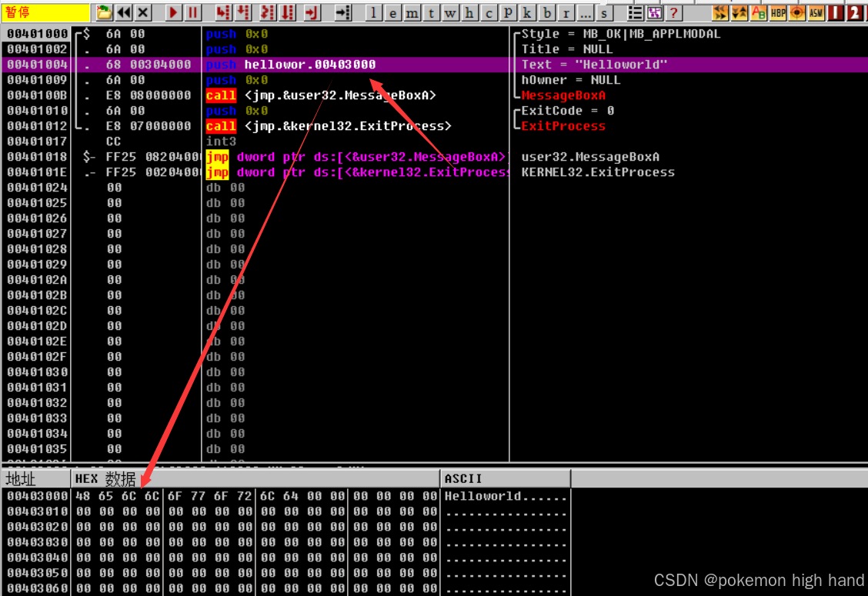Open the help (?) toolbar icon
The image size is (868, 596).
tap(673, 12)
